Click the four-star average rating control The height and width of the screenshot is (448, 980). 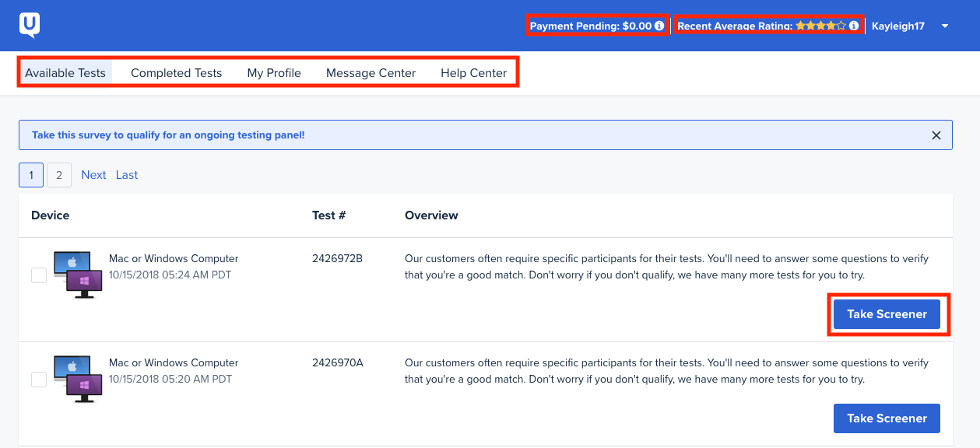click(820, 26)
